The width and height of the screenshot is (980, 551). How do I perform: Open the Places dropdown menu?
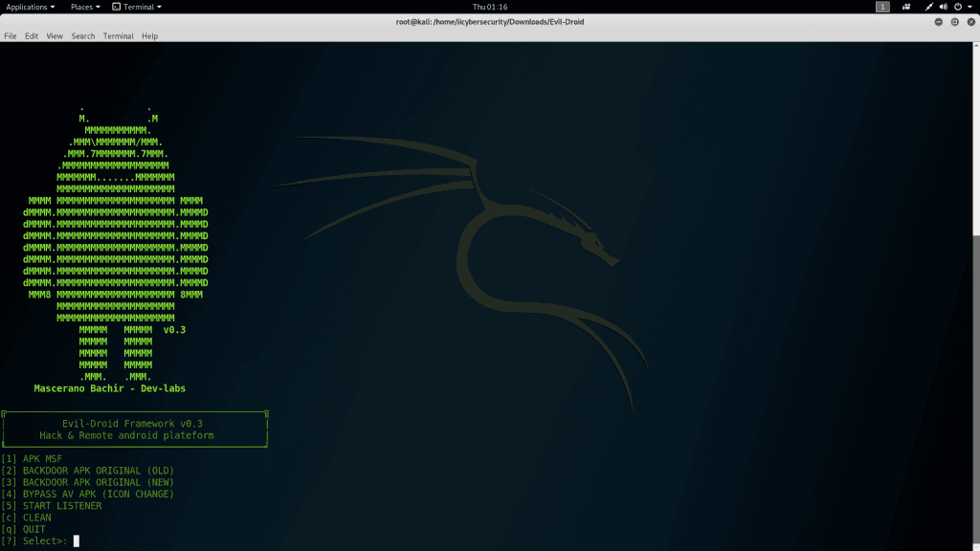(84, 7)
